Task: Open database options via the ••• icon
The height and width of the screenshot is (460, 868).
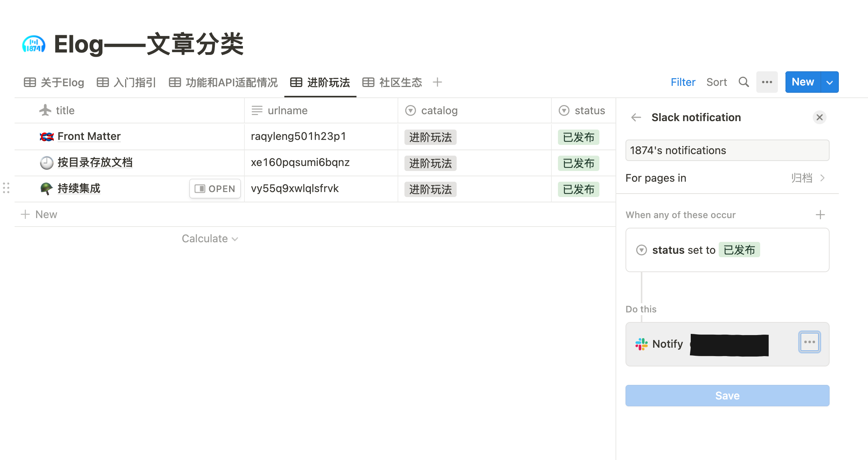Action: [x=767, y=82]
